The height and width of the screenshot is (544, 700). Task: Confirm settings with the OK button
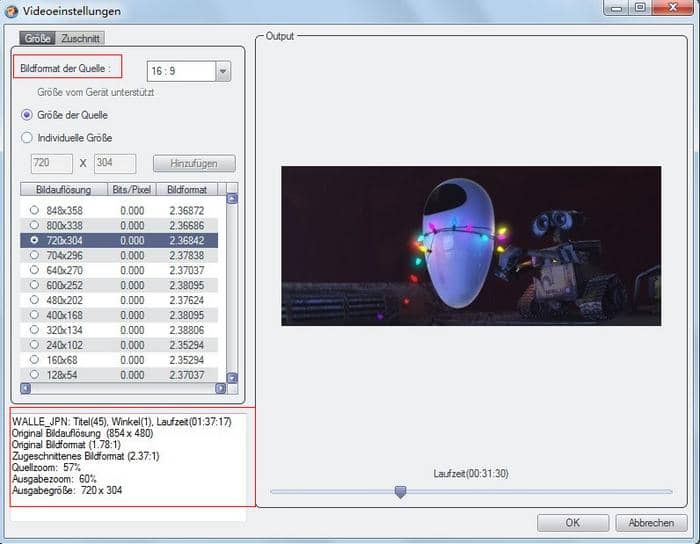point(573,523)
